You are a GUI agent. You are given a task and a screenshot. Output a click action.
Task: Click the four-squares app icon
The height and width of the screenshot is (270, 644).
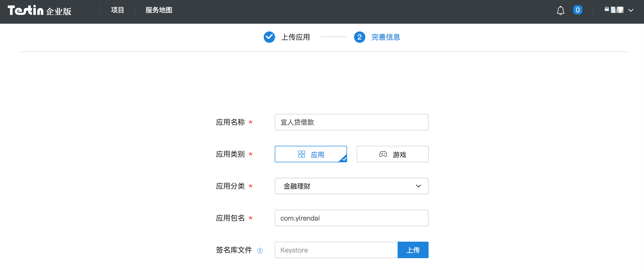(x=302, y=154)
